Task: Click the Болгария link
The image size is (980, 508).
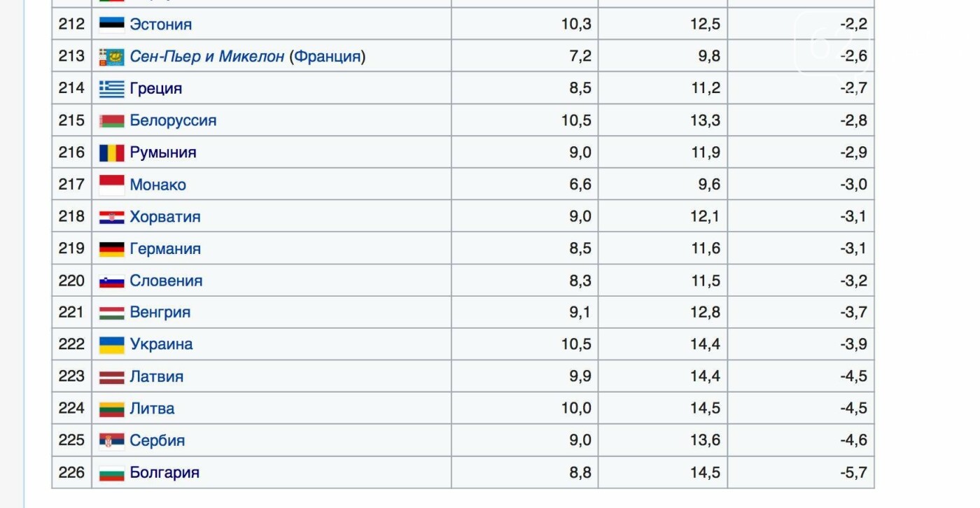Action: pos(164,473)
